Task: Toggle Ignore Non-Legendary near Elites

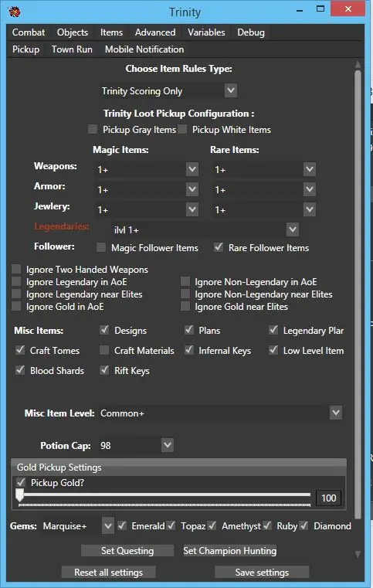Action: [x=185, y=294]
